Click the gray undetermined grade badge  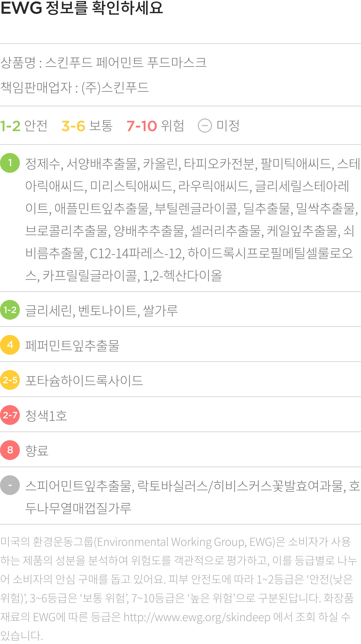click(x=10, y=485)
